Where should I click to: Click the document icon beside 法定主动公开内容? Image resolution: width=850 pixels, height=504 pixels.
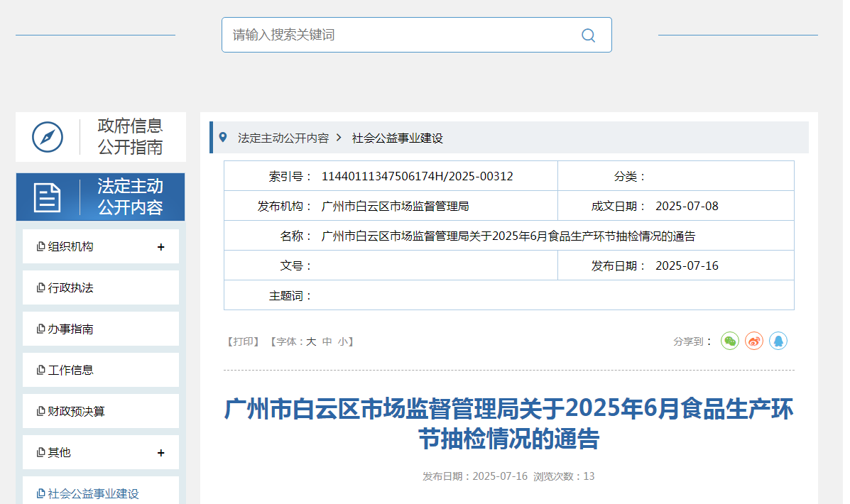47,197
